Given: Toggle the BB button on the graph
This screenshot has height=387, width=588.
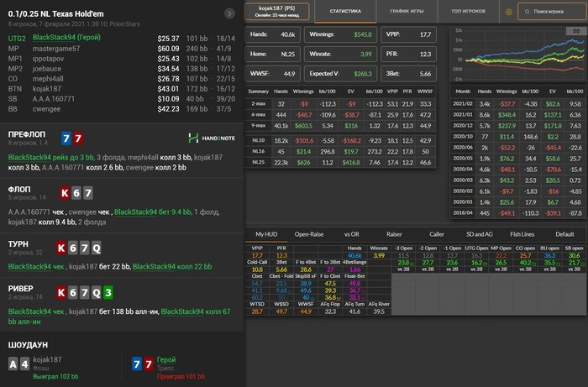Looking at the screenshot, I should pos(576,31).
